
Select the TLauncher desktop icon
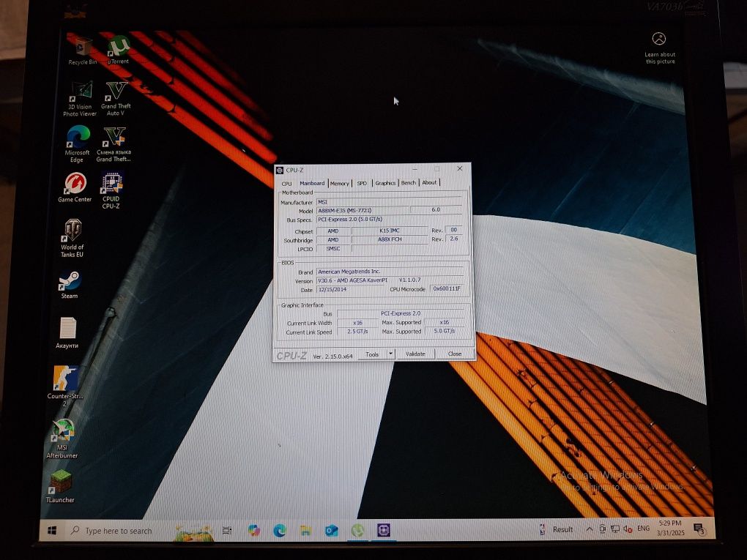pyautogui.click(x=60, y=486)
